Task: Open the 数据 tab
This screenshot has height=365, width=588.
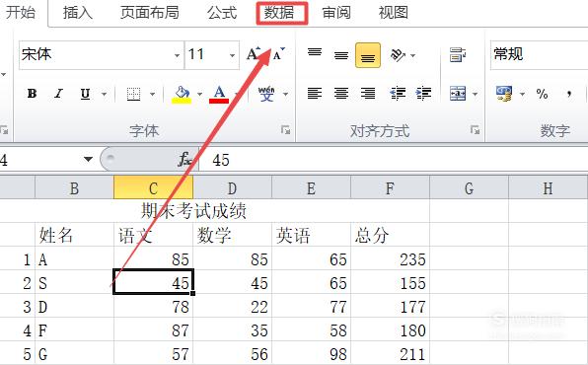Action: [x=279, y=13]
